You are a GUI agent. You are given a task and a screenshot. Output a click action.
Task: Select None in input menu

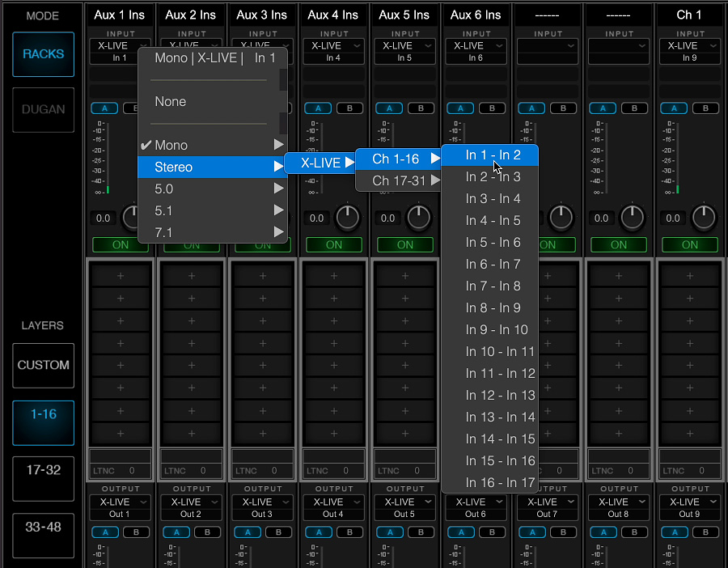tap(171, 102)
